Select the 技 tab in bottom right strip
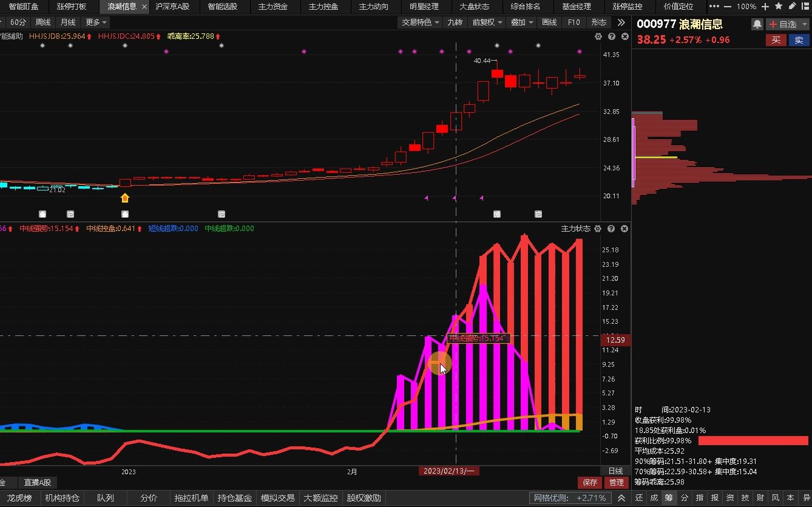The image size is (812, 507). (x=745, y=498)
